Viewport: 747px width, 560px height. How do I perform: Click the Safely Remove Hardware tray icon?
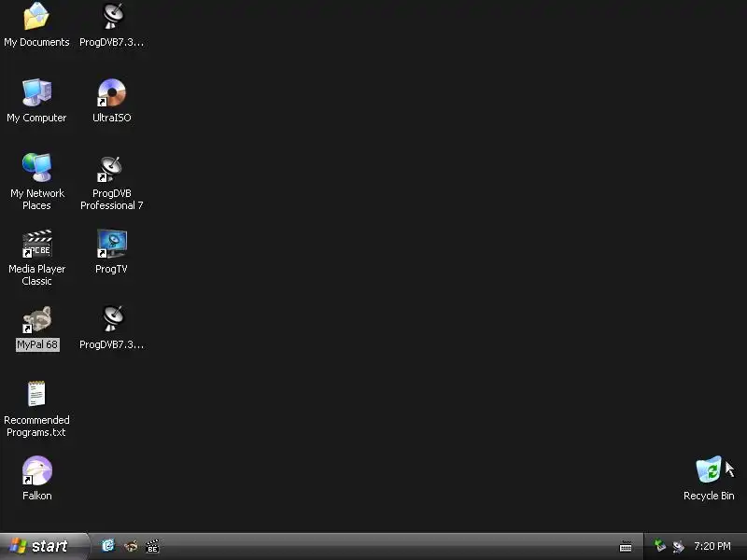click(x=659, y=545)
